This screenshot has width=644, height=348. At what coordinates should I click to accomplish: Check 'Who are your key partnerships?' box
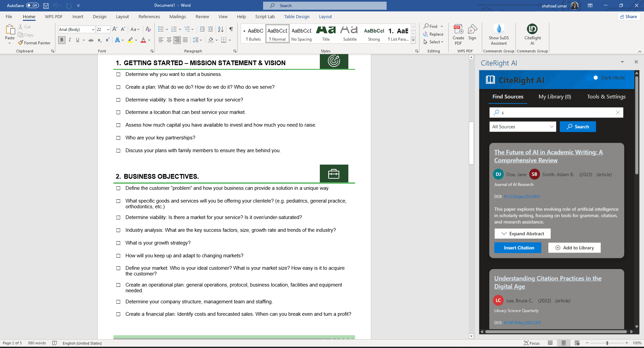[118, 138]
